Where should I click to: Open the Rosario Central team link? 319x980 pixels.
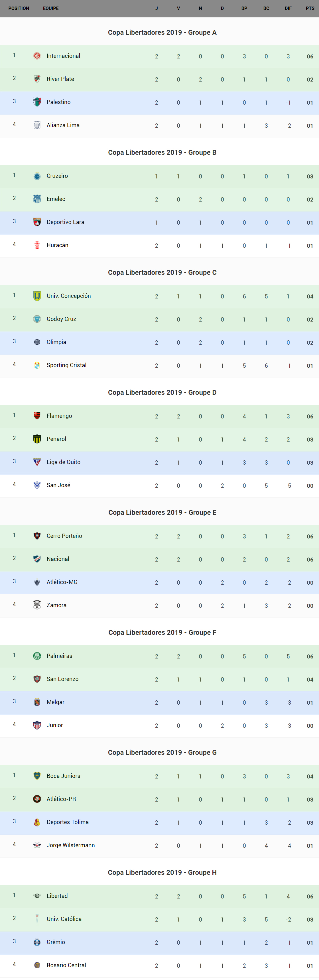[x=66, y=965]
